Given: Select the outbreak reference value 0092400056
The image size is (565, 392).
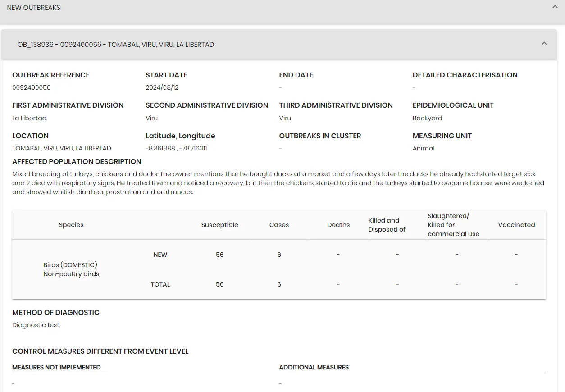Looking at the screenshot, I should (32, 87).
